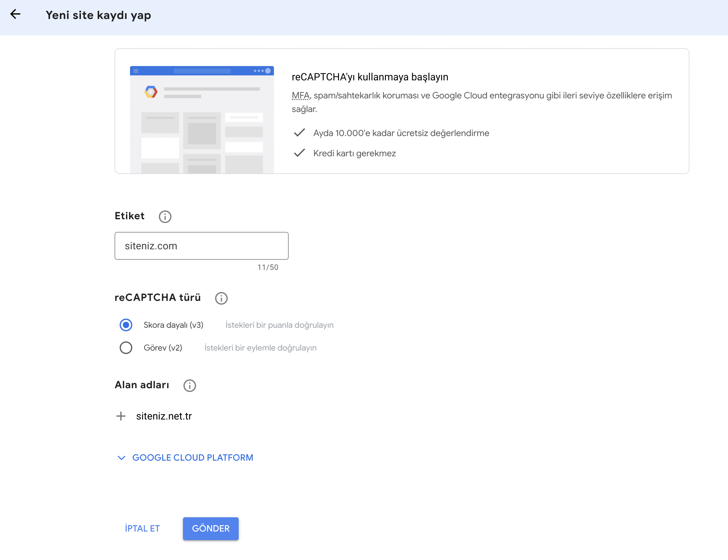The width and height of the screenshot is (728, 560).
Task: Click the Google Cloud hexagon logo
Action: (x=151, y=92)
